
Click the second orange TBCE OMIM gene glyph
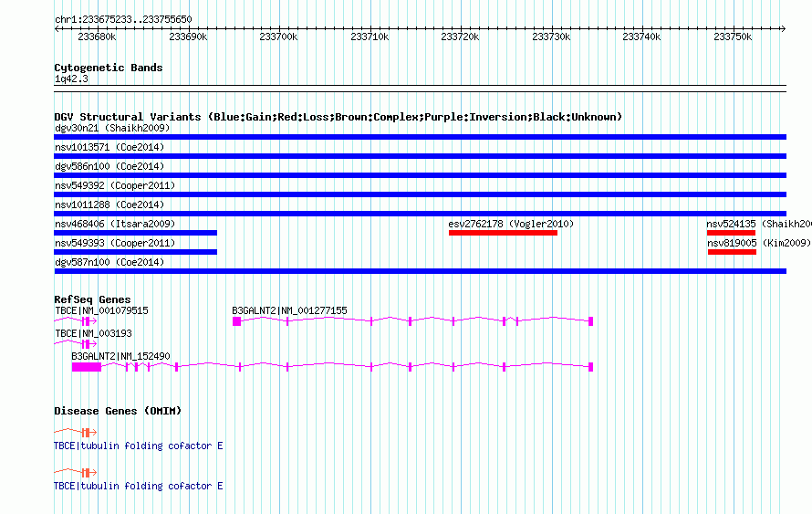tap(76, 472)
